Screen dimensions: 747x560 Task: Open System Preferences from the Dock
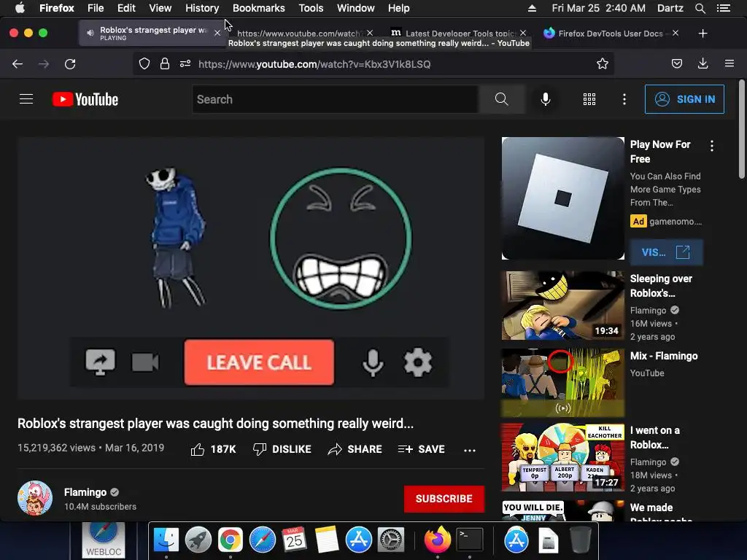391,540
